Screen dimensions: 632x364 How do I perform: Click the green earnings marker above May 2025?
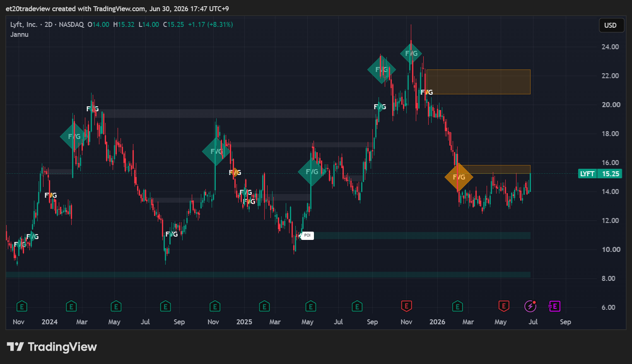(311, 307)
